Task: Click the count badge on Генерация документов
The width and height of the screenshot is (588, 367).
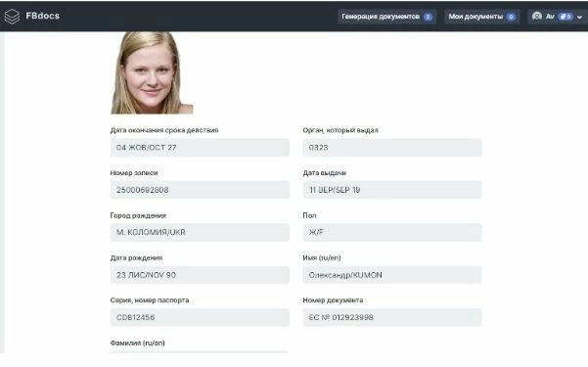Action: 428,17
